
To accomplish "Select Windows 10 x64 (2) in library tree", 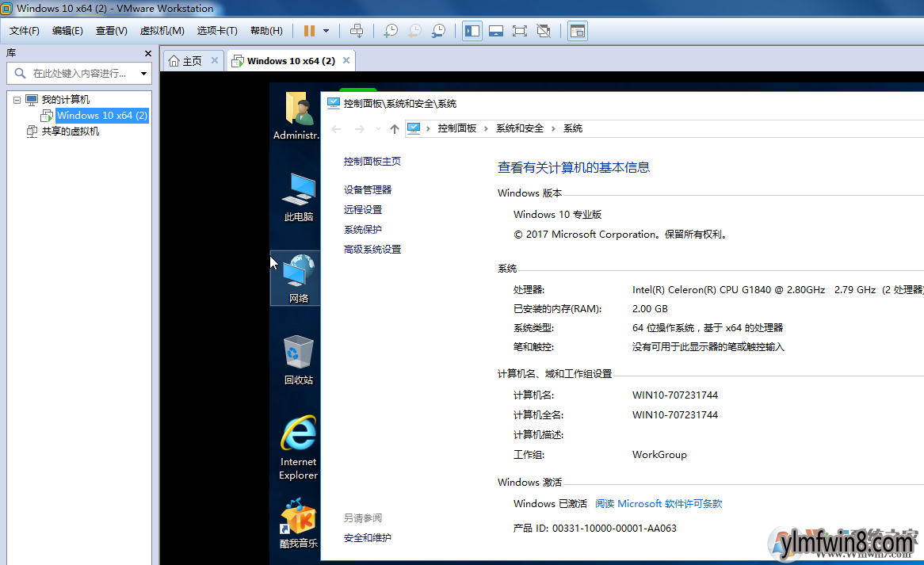I will 102,116.
